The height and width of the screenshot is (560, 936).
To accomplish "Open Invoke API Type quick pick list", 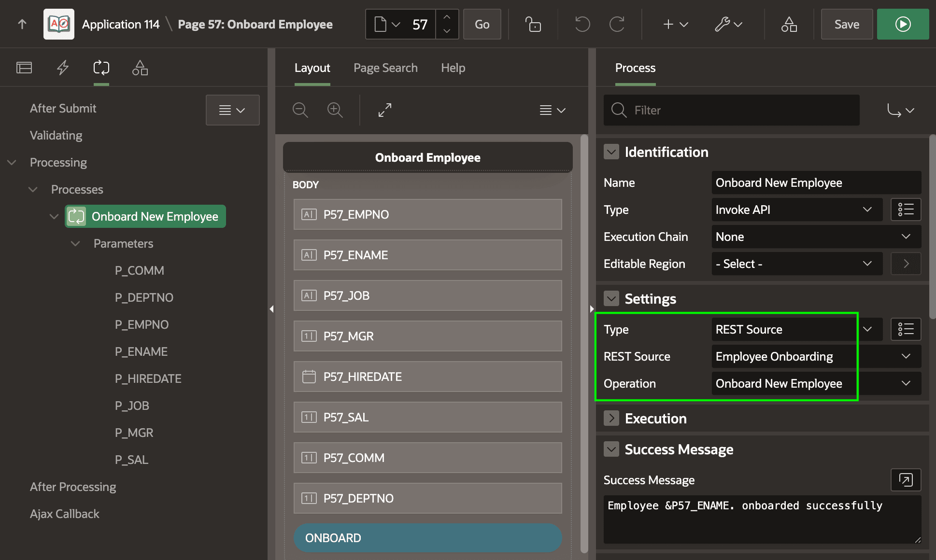I will pos(906,210).
